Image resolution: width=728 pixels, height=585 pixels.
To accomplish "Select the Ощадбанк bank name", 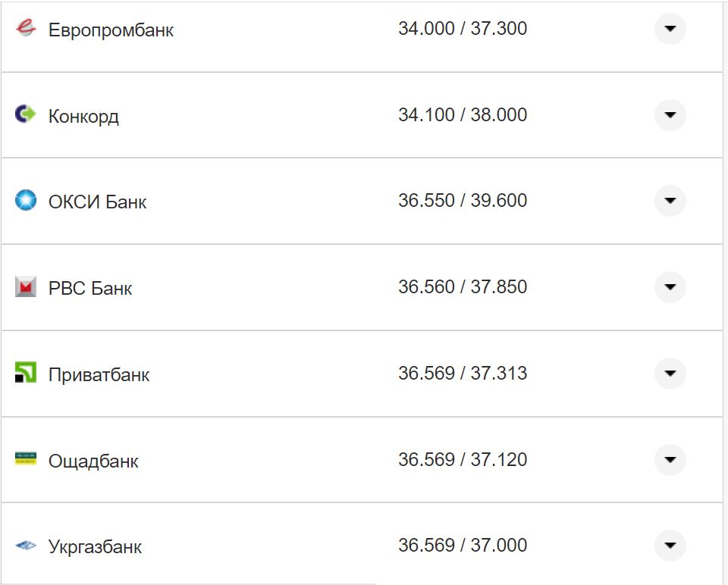I will click(93, 461).
